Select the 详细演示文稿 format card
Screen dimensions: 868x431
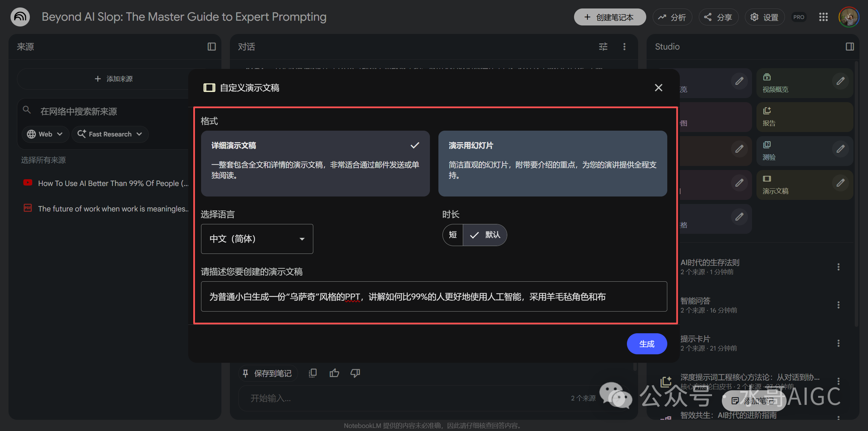point(315,163)
